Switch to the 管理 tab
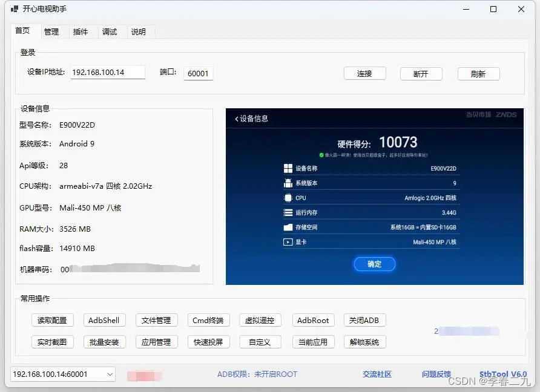The width and height of the screenshot is (540, 392). [52, 31]
